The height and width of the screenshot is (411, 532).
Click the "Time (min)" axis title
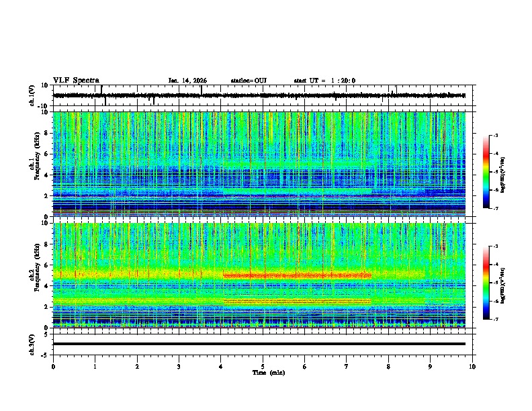269,373
